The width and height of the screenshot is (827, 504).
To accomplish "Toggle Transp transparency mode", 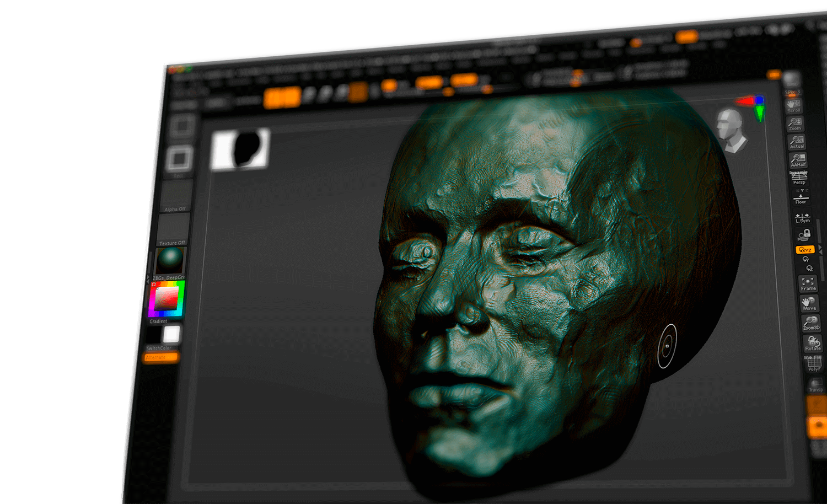I will pos(816,385).
